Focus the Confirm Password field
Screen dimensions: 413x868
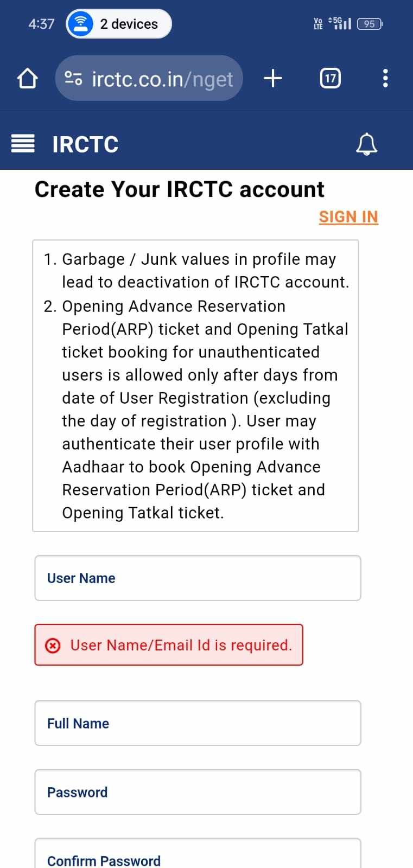coord(198,858)
